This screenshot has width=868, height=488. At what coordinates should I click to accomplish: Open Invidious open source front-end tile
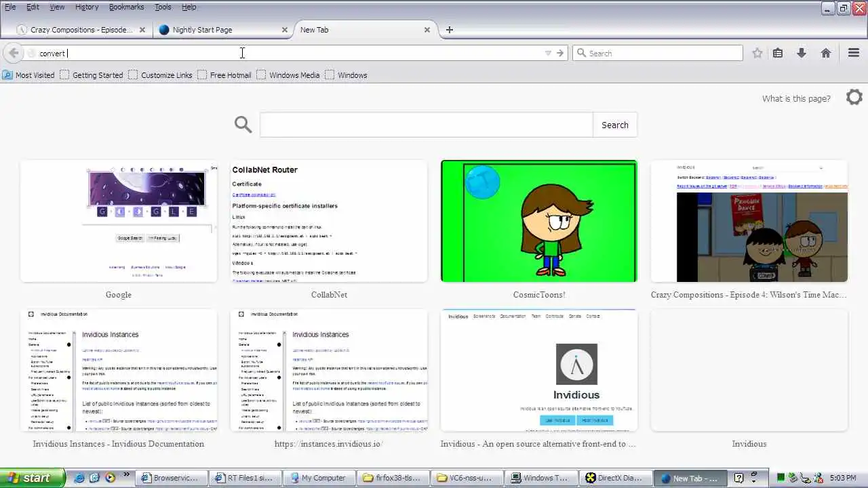point(539,371)
